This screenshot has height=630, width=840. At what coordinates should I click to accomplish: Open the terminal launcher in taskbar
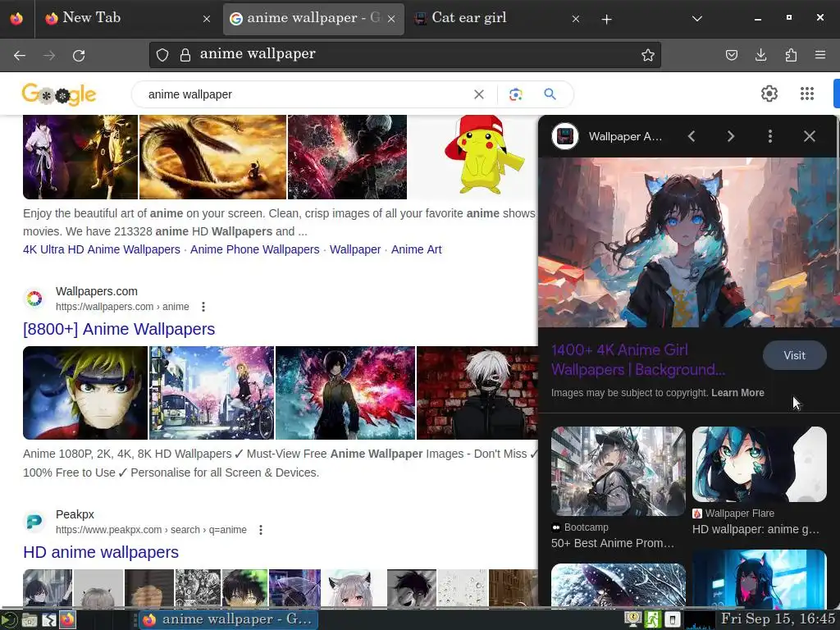48,620
